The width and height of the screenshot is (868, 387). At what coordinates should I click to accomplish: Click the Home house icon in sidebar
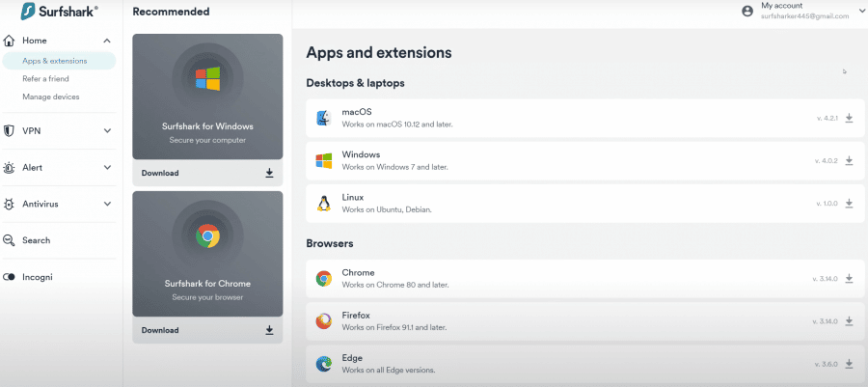pos(9,41)
